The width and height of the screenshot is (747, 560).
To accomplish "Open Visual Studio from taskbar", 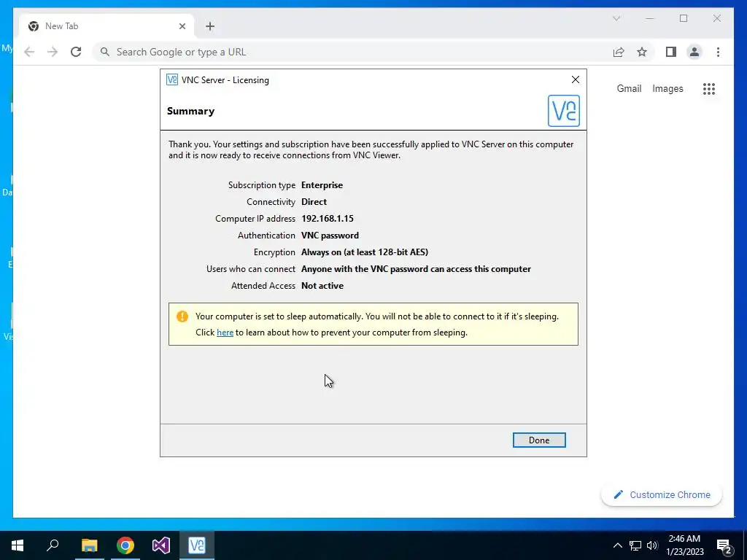I will click(x=161, y=545).
